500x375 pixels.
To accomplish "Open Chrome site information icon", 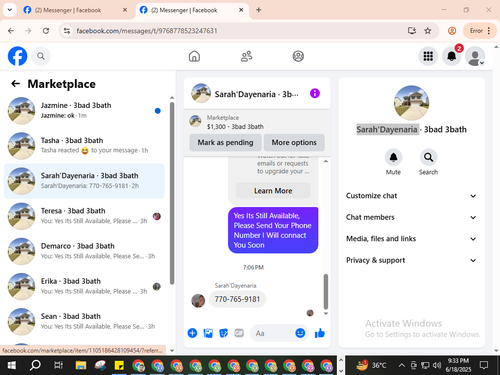I will [x=67, y=31].
